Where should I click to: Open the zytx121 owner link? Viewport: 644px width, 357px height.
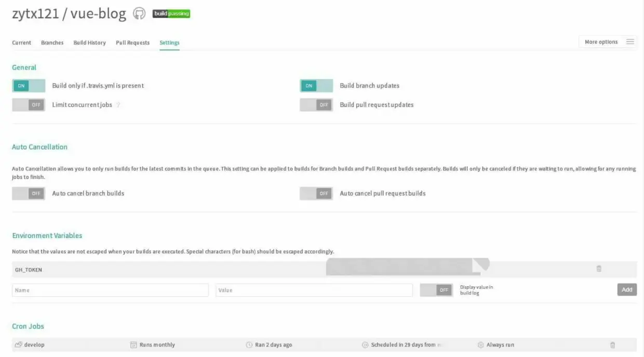(x=36, y=14)
